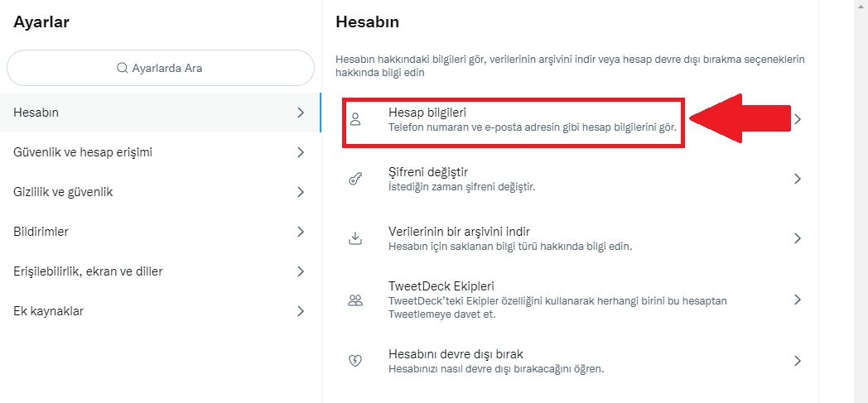868x403 pixels.
Task: Click chevron next to Verilerinin bir arşivini indir
Action: click(798, 238)
